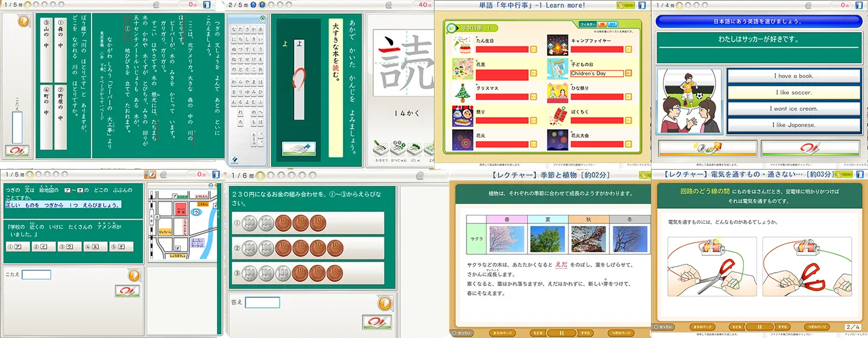
Task: Pause playback in 電気 lecture
Action: 759,327
